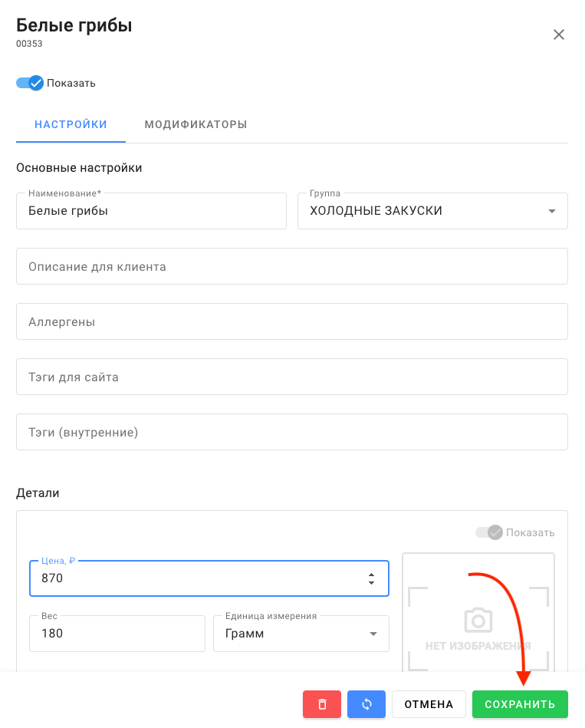Click the red trash delete icon button
The height and width of the screenshot is (728, 585).
tap(322, 704)
